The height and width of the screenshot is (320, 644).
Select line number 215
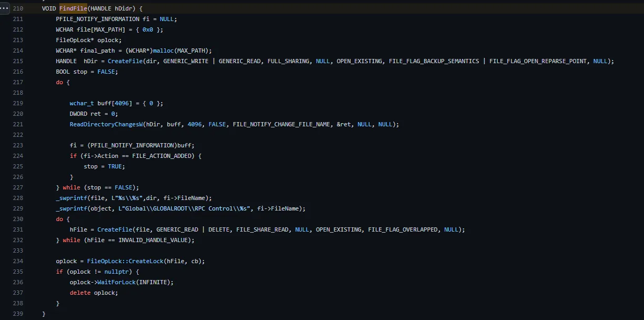tap(17, 61)
